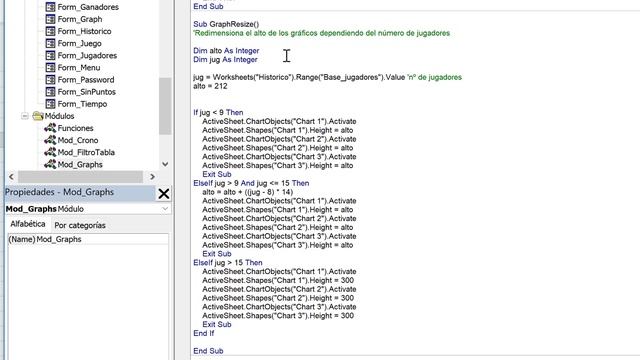
Task: Click Shapes("Chart 3").Height = 300 line
Action: coord(278,316)
